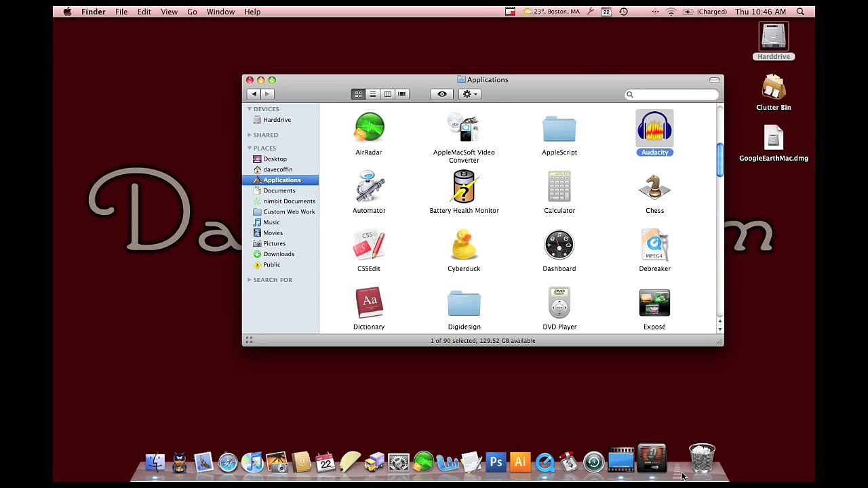Select AppleMacSoft Video Converter icon
The height and width of the screenshot is (488, 868).
click(464, 127)
